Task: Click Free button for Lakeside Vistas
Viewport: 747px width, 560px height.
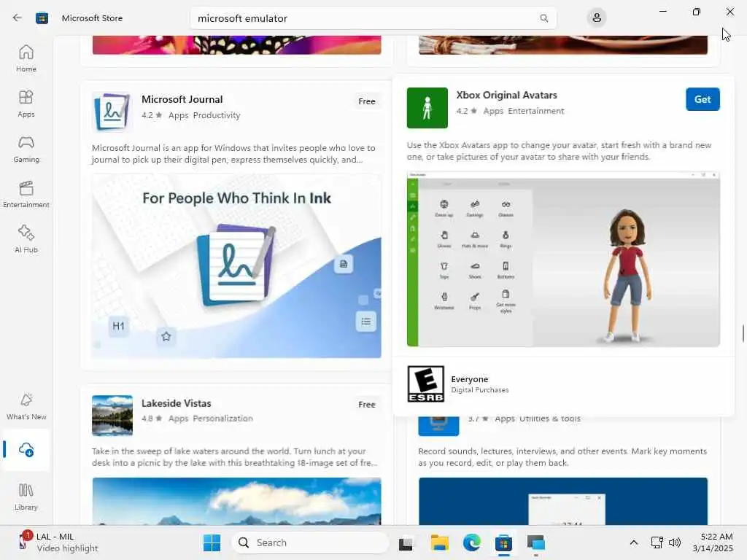Action: point(367,404)
